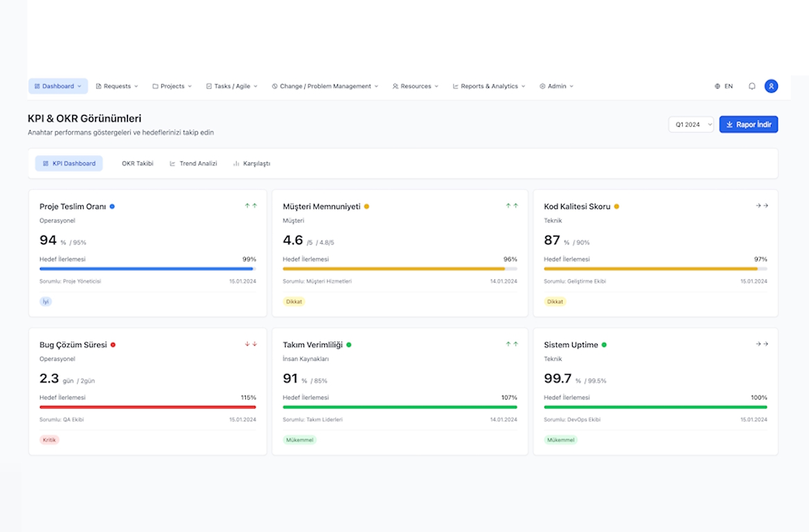
Task: Expand the Projects menu
Action: pyautogui.click(x=172, y=87)
